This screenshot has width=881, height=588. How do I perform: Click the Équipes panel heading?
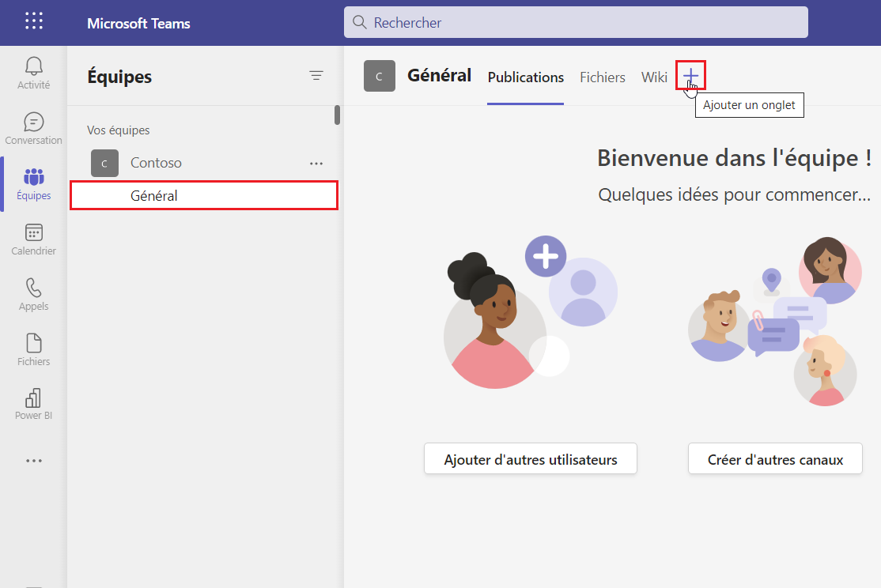(119, 77)
